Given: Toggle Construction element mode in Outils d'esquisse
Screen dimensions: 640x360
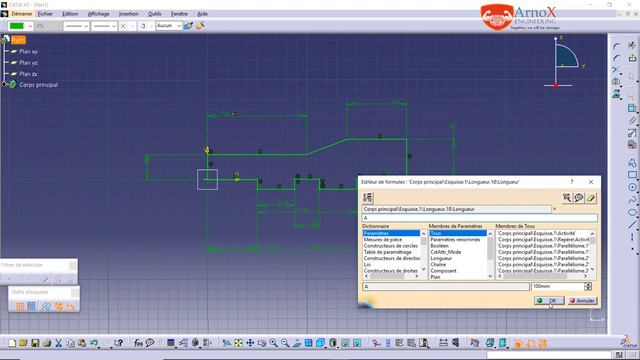Looking at the screenshot, I should [x=45, y=306].
